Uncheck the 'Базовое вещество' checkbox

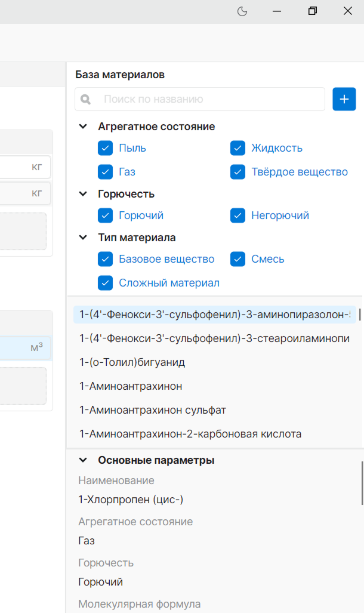click(x=105, y=259)
